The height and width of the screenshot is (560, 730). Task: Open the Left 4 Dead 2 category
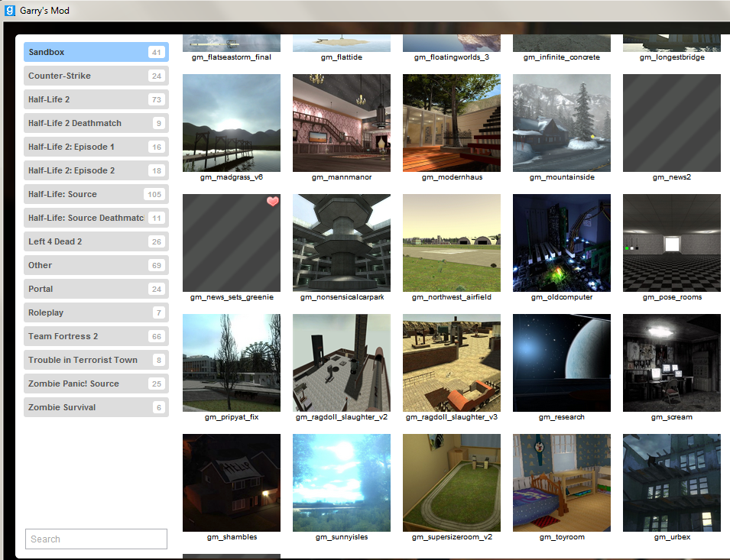[x=96, y=241]
